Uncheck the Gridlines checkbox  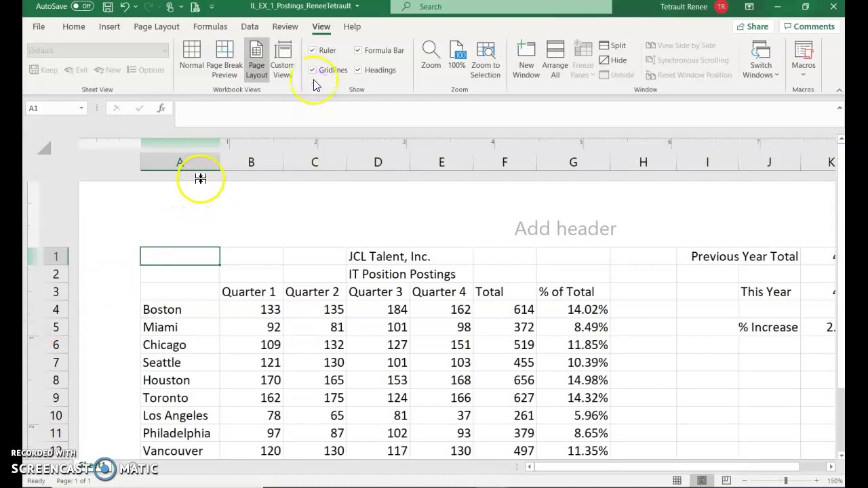point(312,70)
